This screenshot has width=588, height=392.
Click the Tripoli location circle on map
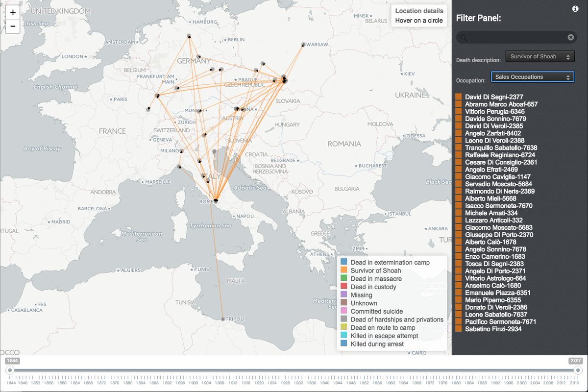click(x=223, y=319)
